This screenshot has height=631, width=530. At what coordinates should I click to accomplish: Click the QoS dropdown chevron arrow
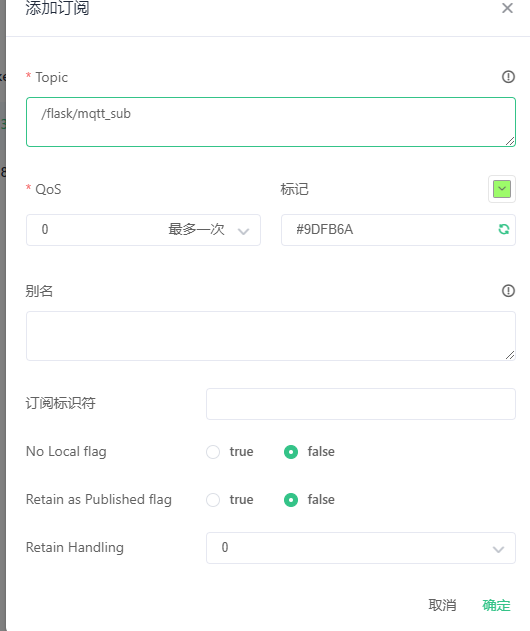point(243,231)
